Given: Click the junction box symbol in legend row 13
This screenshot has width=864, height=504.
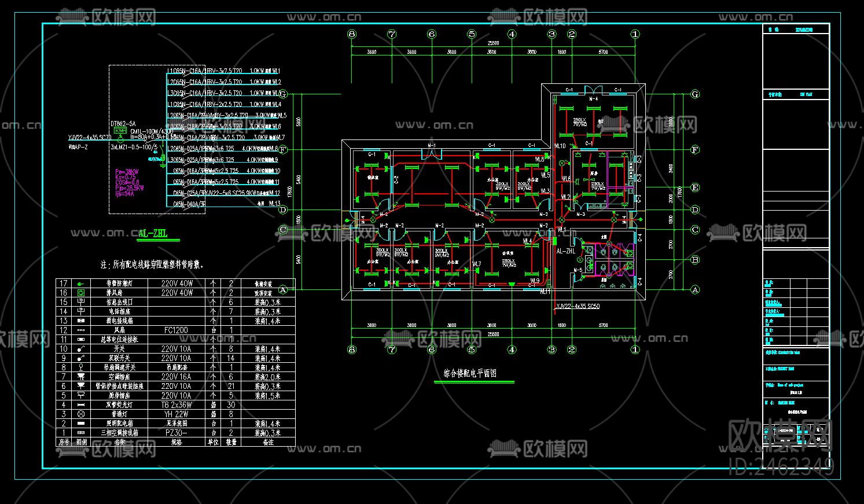Looking at the screenshot, I should pyautogui.click(x=82, y=321).
